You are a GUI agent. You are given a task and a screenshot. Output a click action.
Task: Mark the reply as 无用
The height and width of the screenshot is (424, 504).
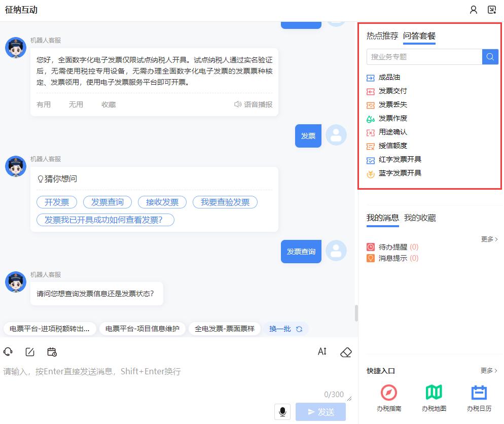click(76, 104)
